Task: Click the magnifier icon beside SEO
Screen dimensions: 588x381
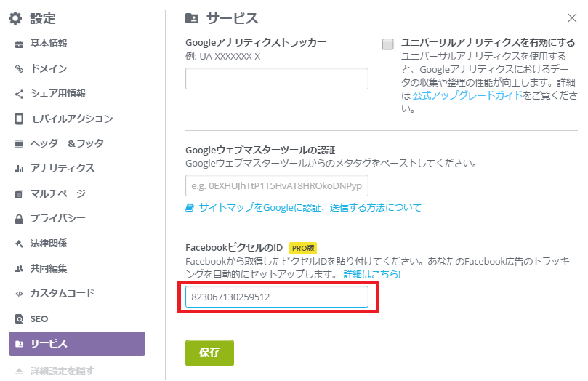Action: 19,318
